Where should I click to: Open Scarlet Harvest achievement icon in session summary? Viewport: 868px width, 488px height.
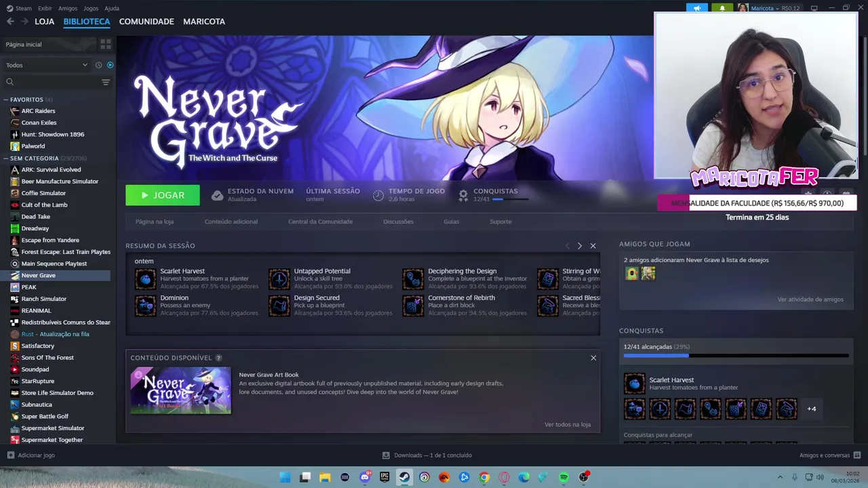145,279
